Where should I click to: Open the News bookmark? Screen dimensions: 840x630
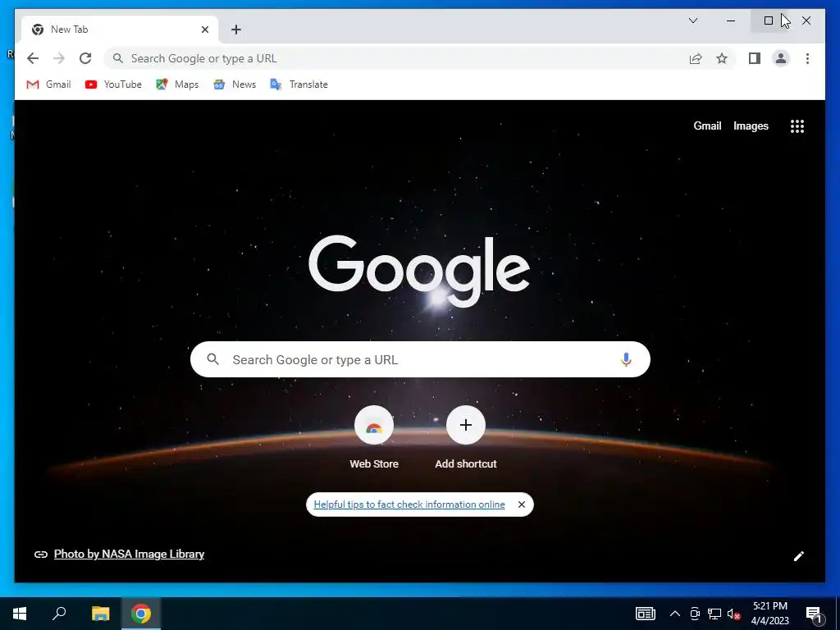[x=235, y=84]
